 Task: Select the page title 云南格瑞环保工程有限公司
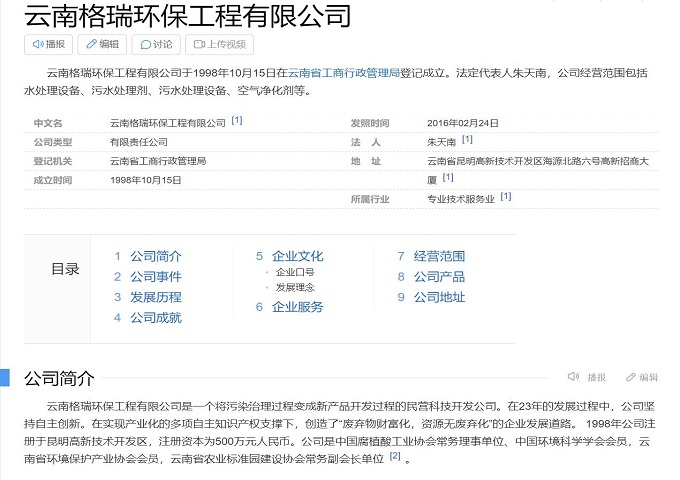(x=187, y=16)
